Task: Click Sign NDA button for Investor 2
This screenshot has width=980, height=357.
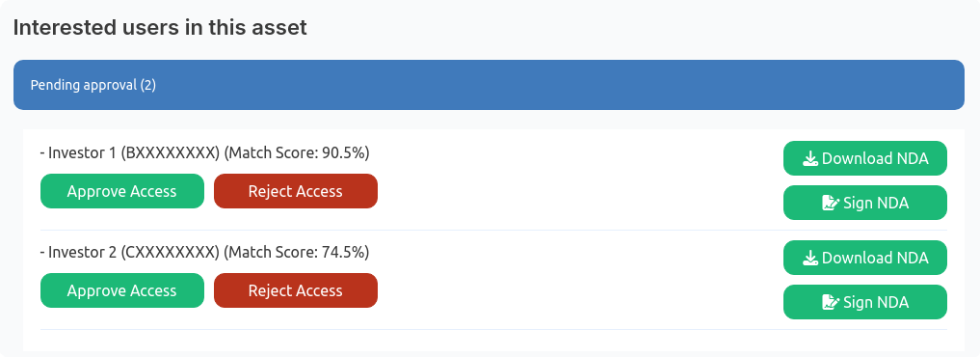Action: 865,302
